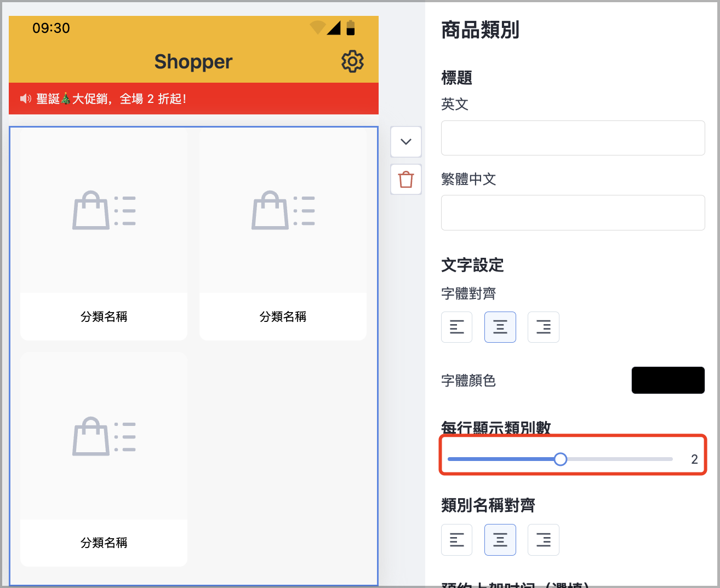Click the wifi status icon in phone bar
Image resolution: width=720 pixels, height=588 pixels.
pos(317,27)
